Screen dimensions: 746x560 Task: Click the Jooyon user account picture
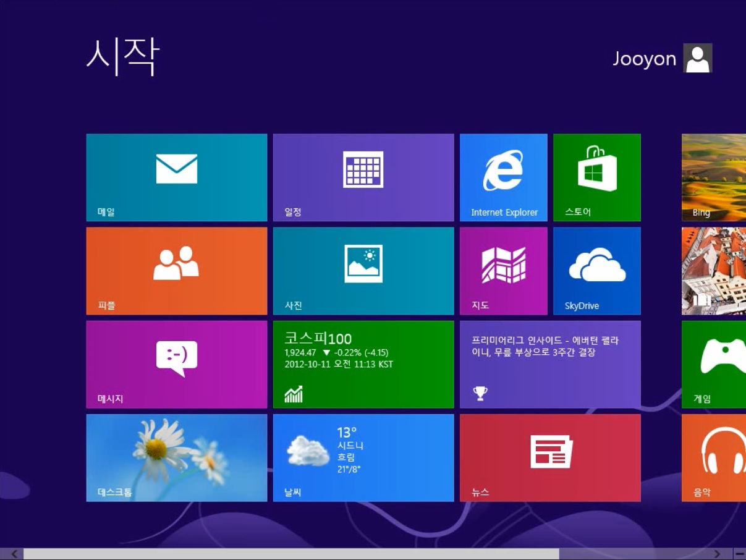[x=698, y=58]
